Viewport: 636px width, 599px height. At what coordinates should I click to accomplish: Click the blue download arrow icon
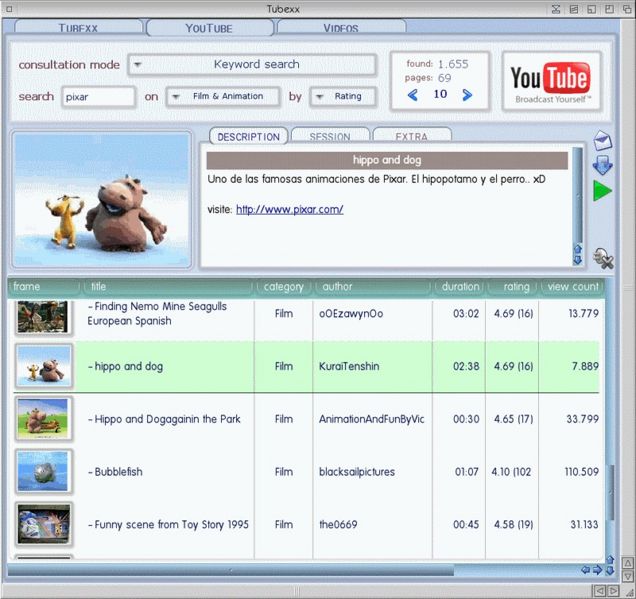[602, 165]
